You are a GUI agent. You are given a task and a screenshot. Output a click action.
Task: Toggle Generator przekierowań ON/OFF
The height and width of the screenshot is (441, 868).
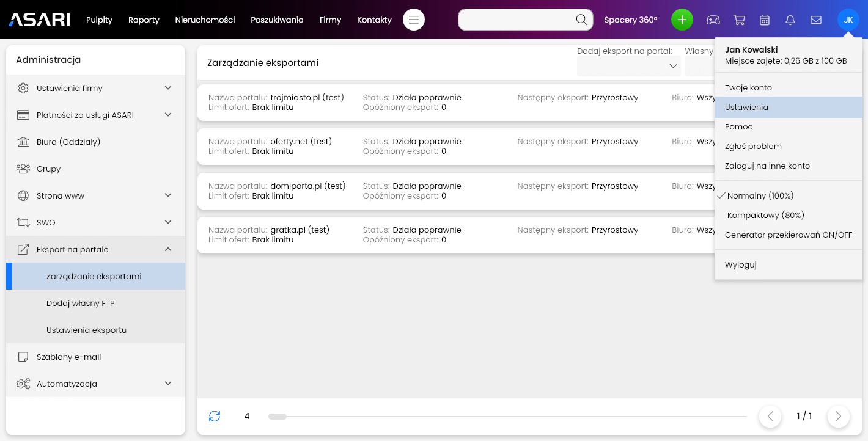pyautogui.click(x=788, y=235)
